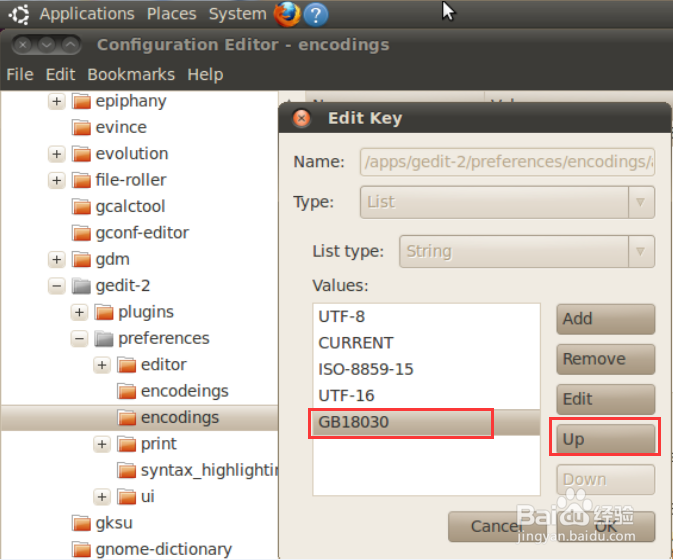Click the gksu folder icon

[82, 524]
